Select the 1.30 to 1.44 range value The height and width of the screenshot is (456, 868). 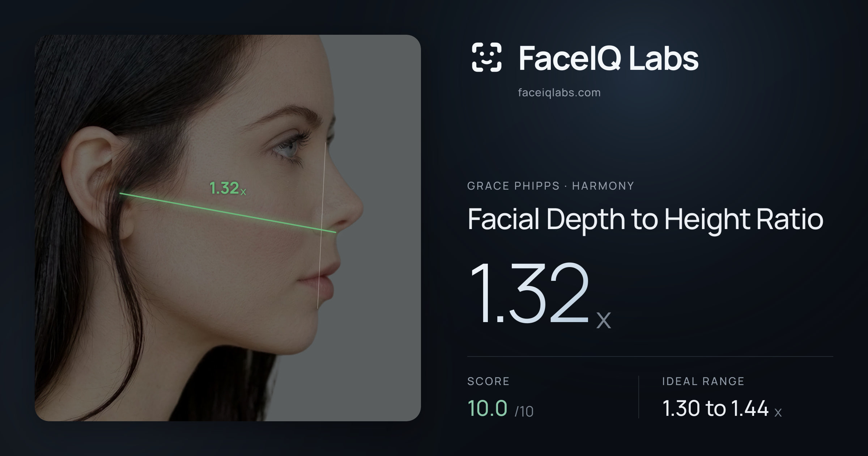(722, 408)
